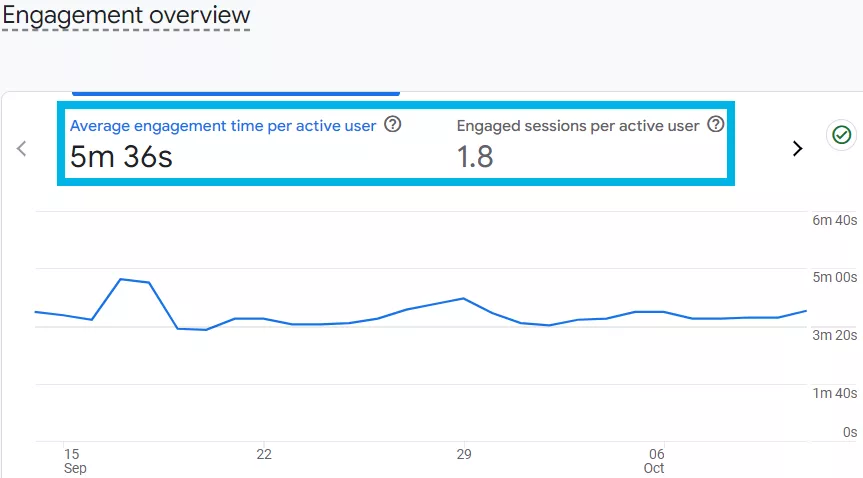Image resolution: width=863 pixels, height=478 pixels.
Task: Click the 5m 36s value
Action: (121, 157)
